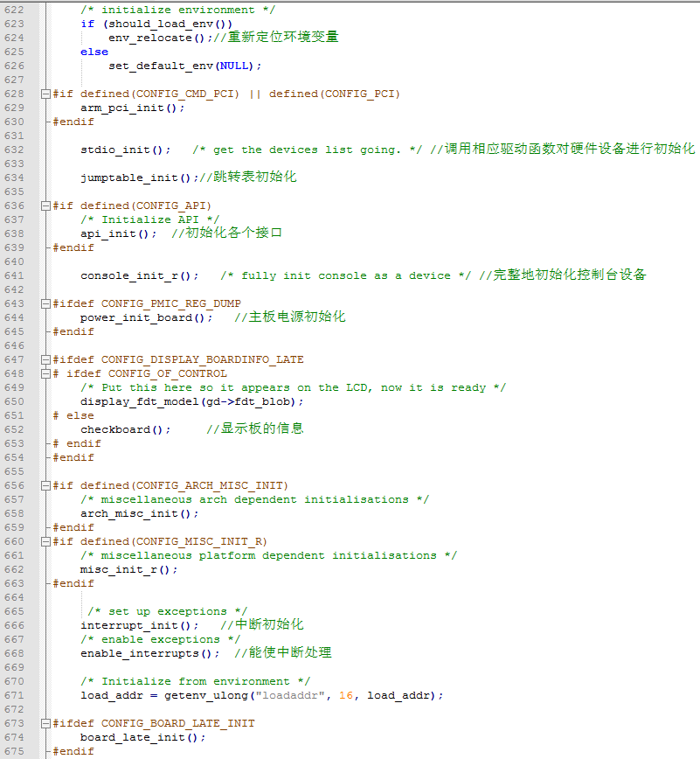Viewport: 700px width, 759px height.
Task: Collapse the CONFIG_CMD_PCI #if fold at line 628
Action: pos(45,94)
